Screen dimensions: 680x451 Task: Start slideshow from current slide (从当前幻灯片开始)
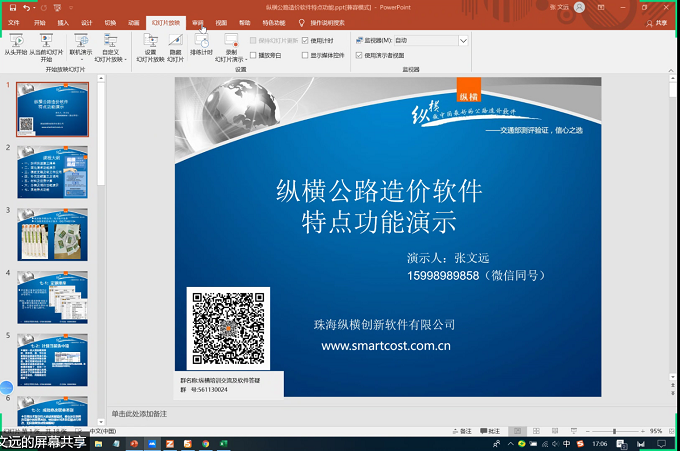point(46,48)
